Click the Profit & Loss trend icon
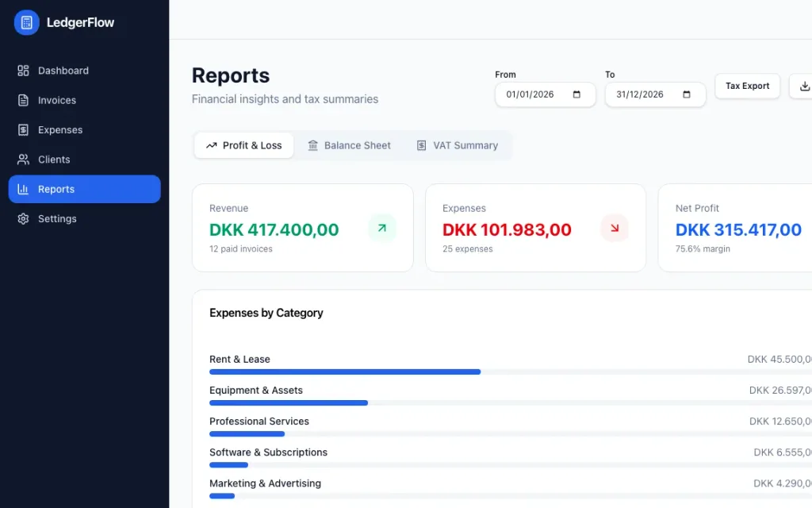Viewport: 812px width, 508px height. pos(211,146)
